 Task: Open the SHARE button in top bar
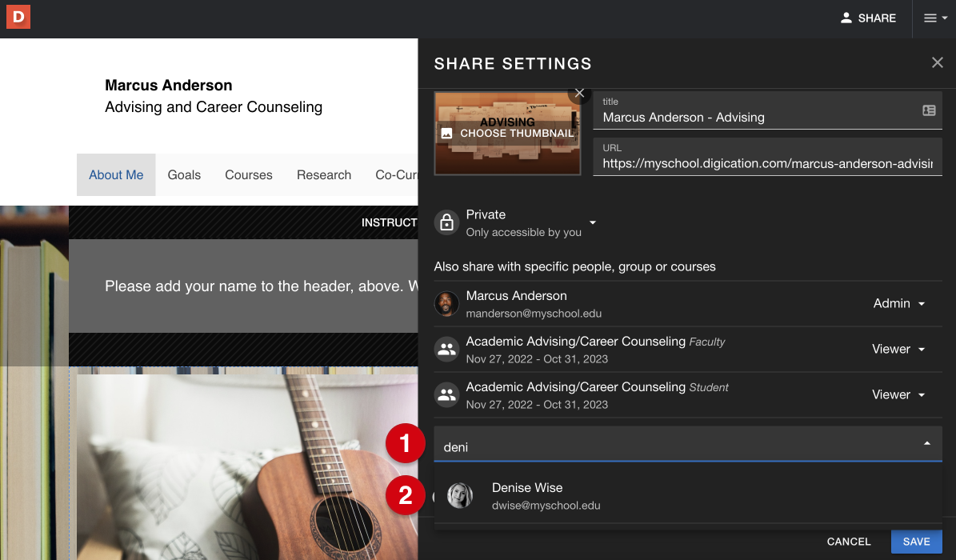click(868, 18)
